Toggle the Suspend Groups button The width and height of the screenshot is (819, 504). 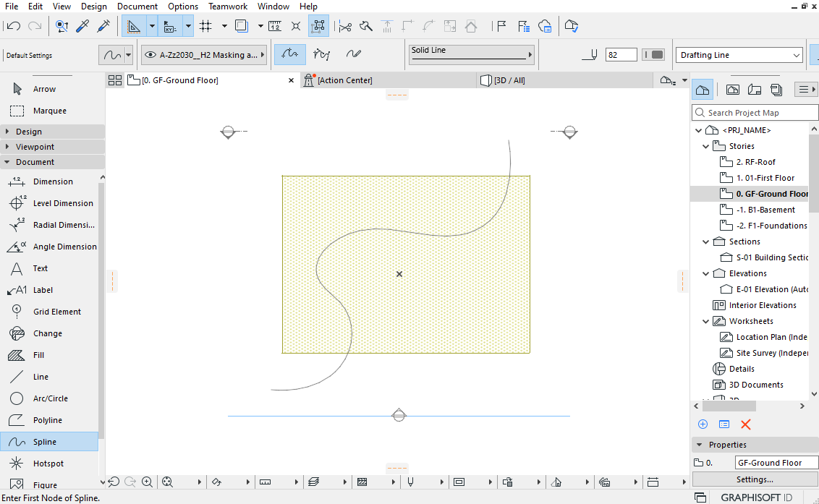coord(318,27)
